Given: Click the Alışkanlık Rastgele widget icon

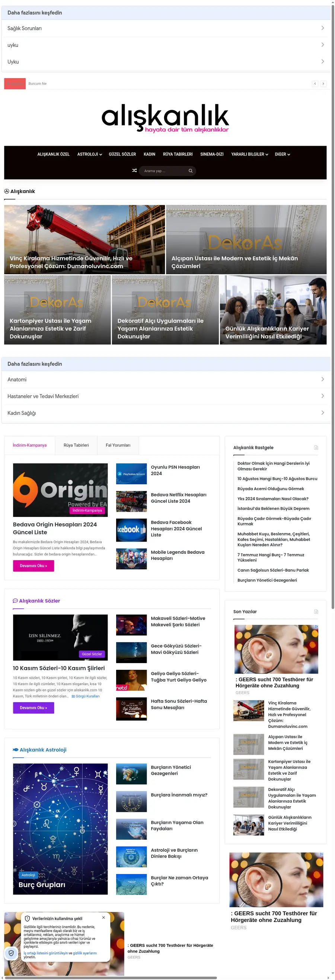Looking at the screenshot, I should 316,448.
